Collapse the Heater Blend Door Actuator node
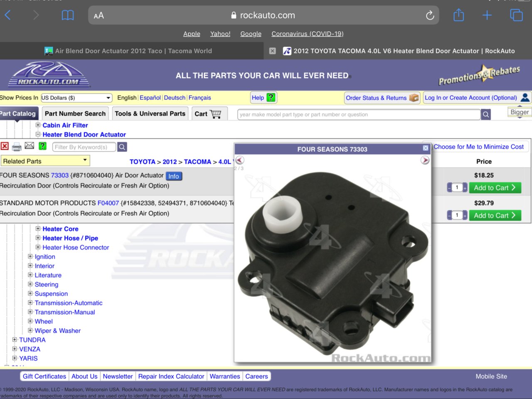This screenshot has width=532, height=399. (x=38, y=134)
